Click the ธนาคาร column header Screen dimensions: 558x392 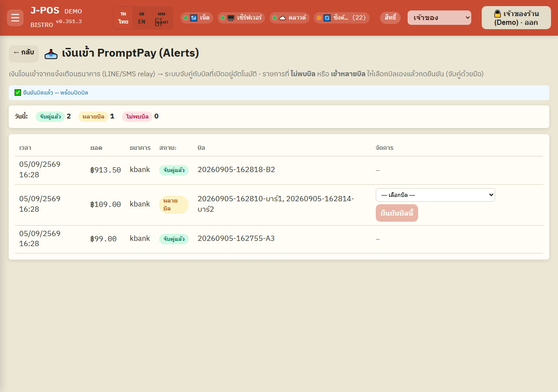pyautogui.click(x=140, y=148)
